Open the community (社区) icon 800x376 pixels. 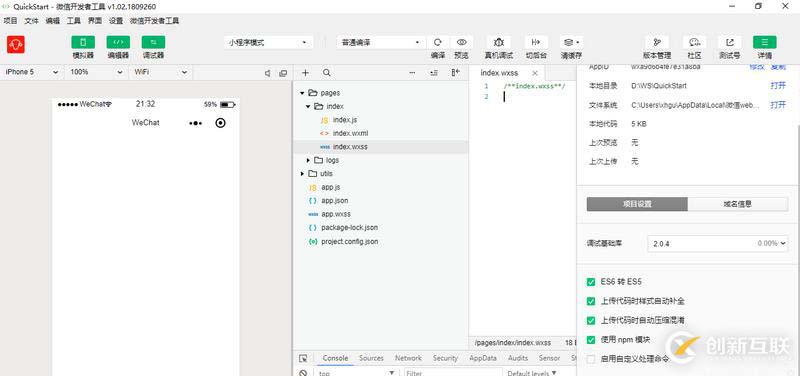[694, 42]
